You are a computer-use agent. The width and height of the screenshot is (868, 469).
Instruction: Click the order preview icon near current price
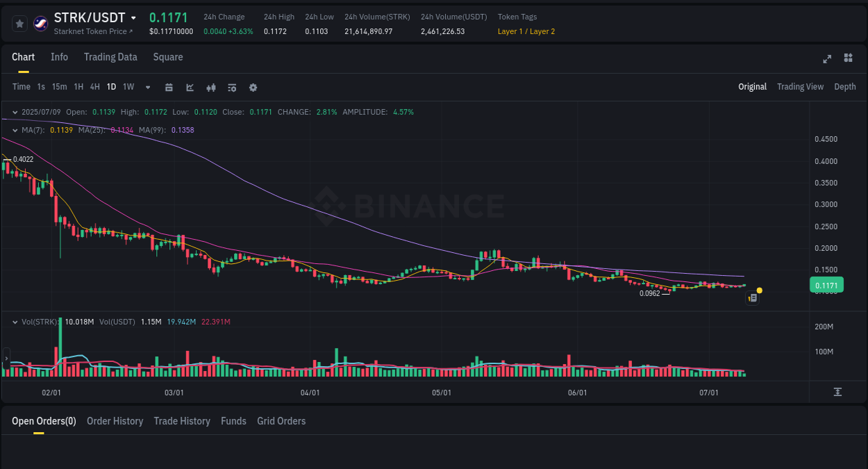(752, 297)
